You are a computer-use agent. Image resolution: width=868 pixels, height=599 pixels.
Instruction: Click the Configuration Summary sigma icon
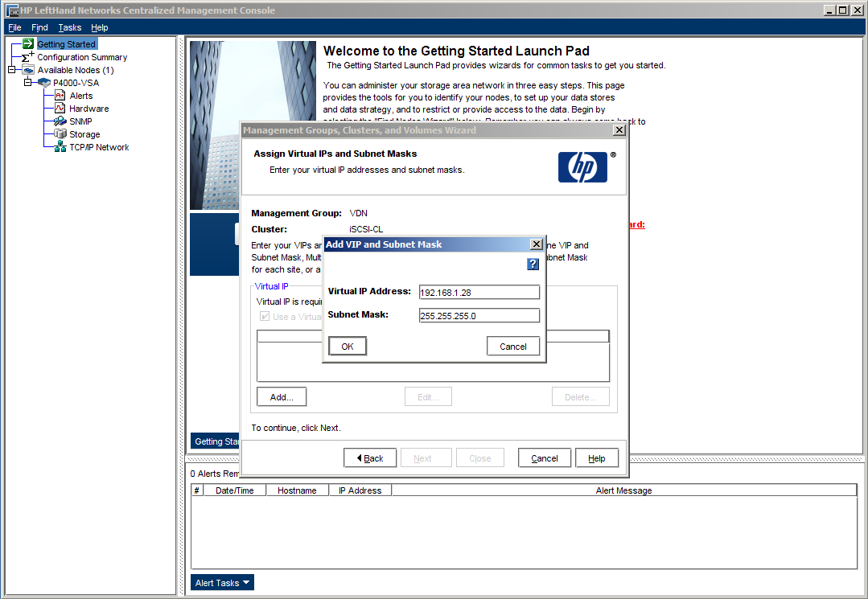(x=28, y=57)
